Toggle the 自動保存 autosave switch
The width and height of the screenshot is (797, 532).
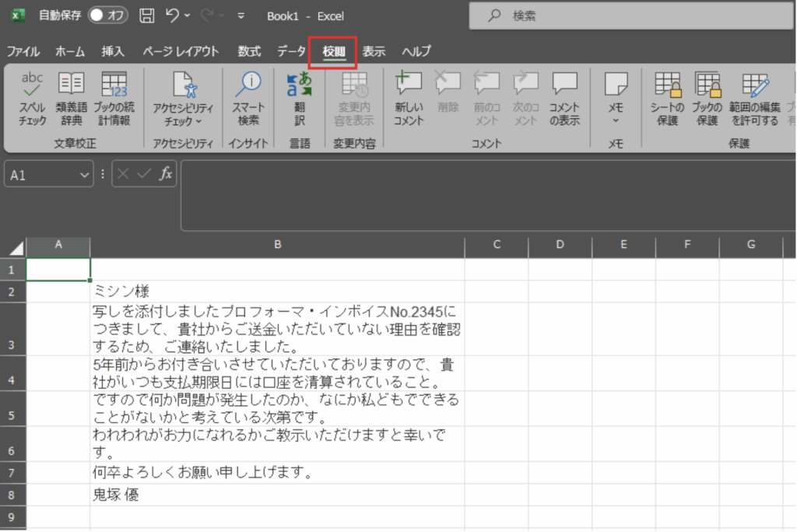coord(107,16)
